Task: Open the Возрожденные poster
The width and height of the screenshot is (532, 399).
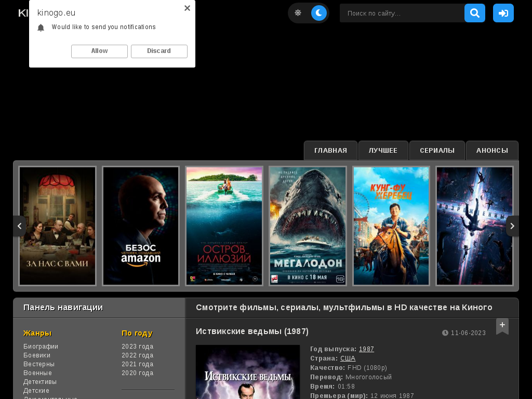Action: [x=475, y=226]
